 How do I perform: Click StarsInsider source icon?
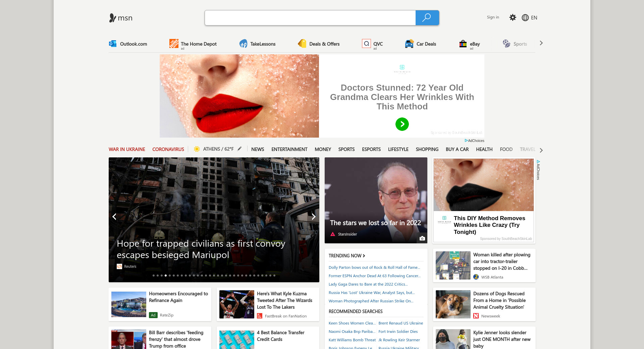(333, 234)
